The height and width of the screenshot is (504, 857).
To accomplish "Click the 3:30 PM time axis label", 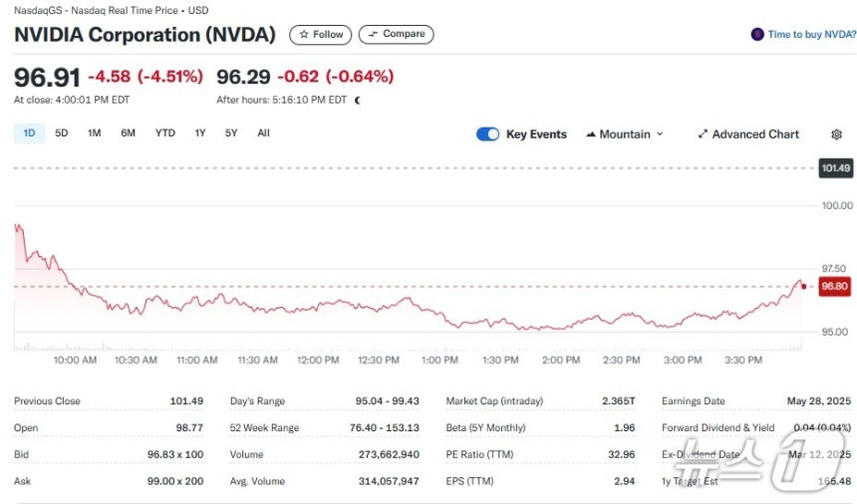I will [743, 360].
